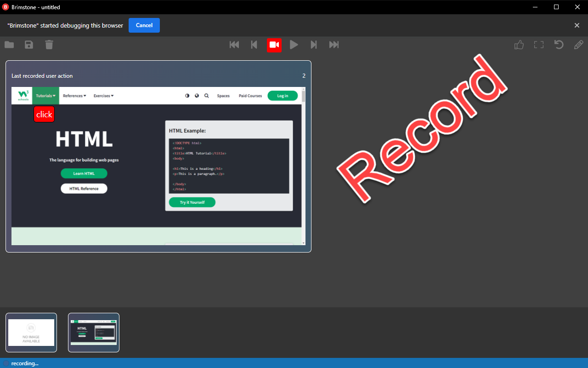Jump to the first step
This screenshot has width=588, height=368.
(234, 45)
